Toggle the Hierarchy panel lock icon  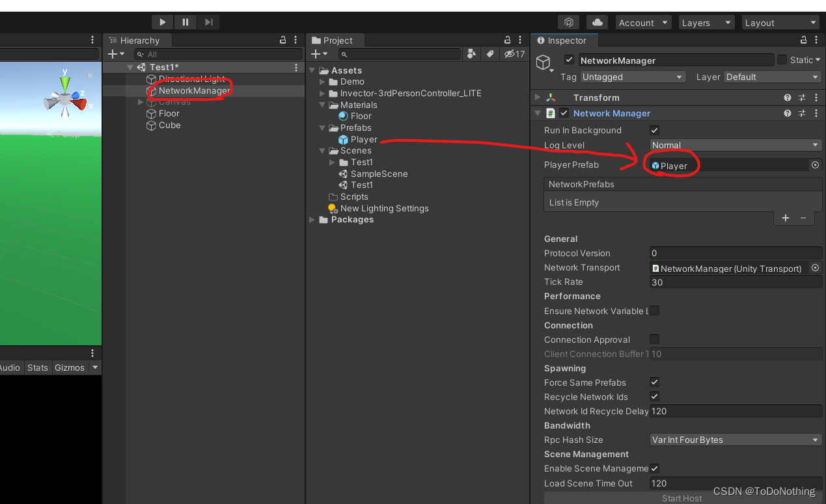tap(283, 40)
